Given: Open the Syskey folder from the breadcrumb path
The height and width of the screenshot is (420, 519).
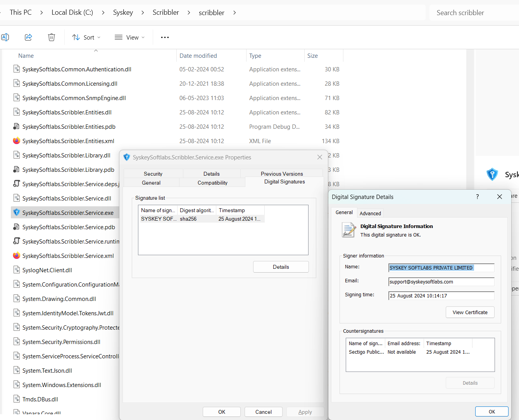Looking at the screenshot, I should (123, 12).
